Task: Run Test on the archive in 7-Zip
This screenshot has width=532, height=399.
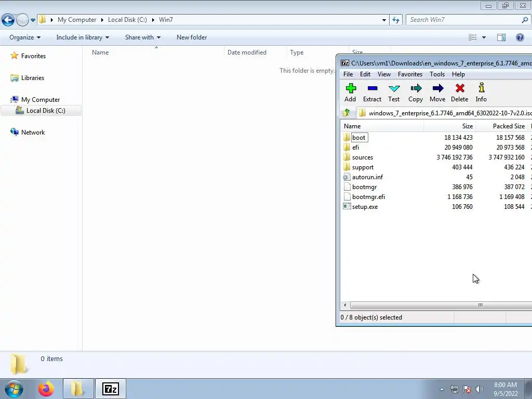Action: [x=394, y=92]
